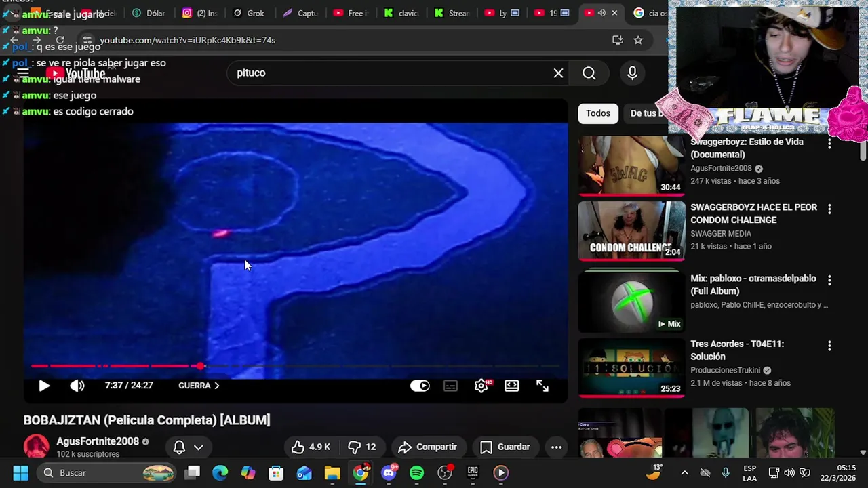Reload the page with the refresh button
Viewport: 868px width, 488px height.
(60, 40)
